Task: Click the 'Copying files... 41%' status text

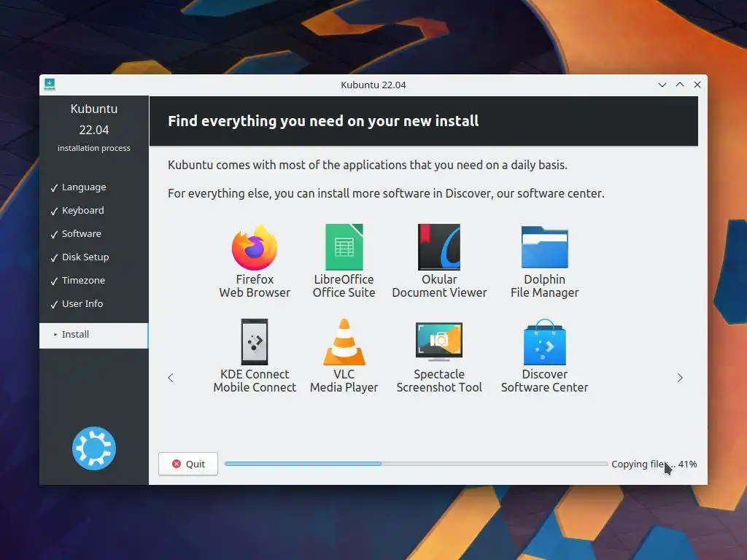Action: [x=654, y=464]
